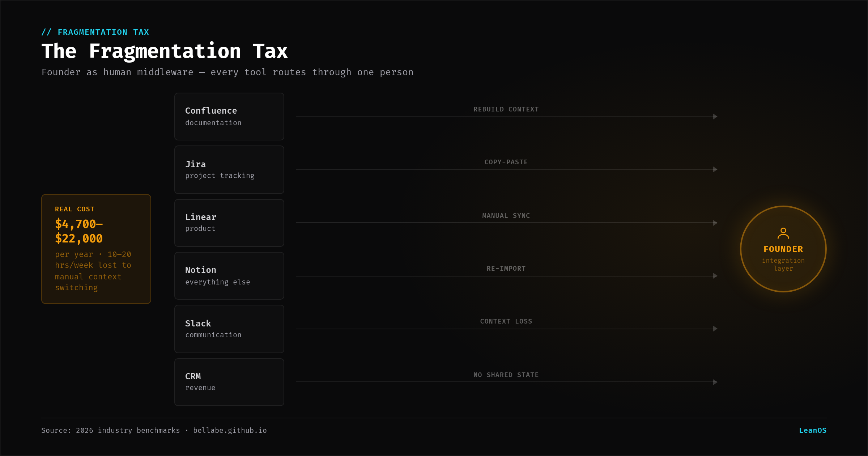
Task: Open the bellabe.github.io source link
Action: click(x=230, y=430)
